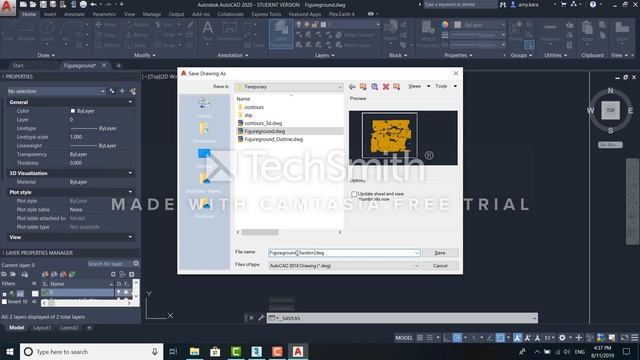
Task: Open the Task View icon in the taskbar
Action: click(173, 351)
